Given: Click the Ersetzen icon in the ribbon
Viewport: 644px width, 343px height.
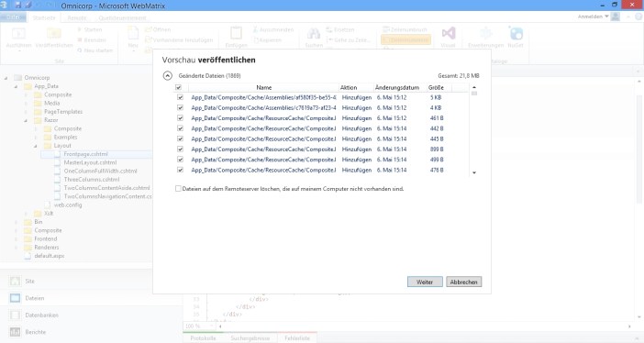Looking at the screenshot, I should (x=329, y=29).
